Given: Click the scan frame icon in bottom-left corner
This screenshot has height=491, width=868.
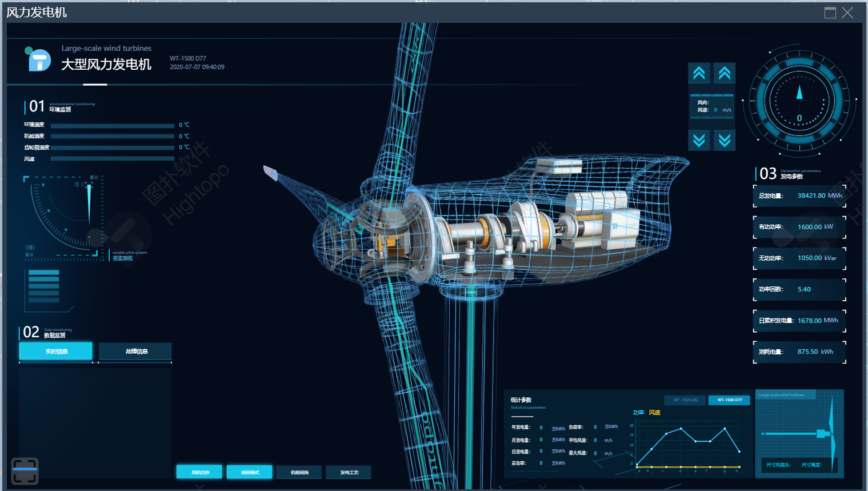Looking at the screenshot, I should (25, 471).
